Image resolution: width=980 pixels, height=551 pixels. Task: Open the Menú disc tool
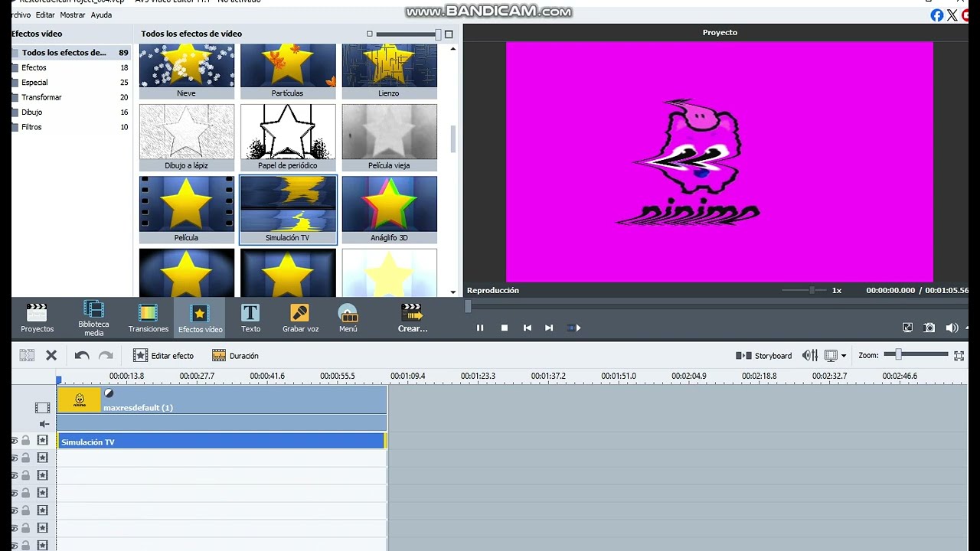(348, 318)
